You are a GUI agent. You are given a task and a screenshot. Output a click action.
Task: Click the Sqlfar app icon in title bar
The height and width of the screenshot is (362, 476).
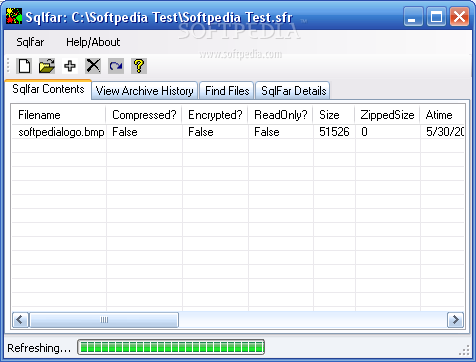tap(14, 16)
